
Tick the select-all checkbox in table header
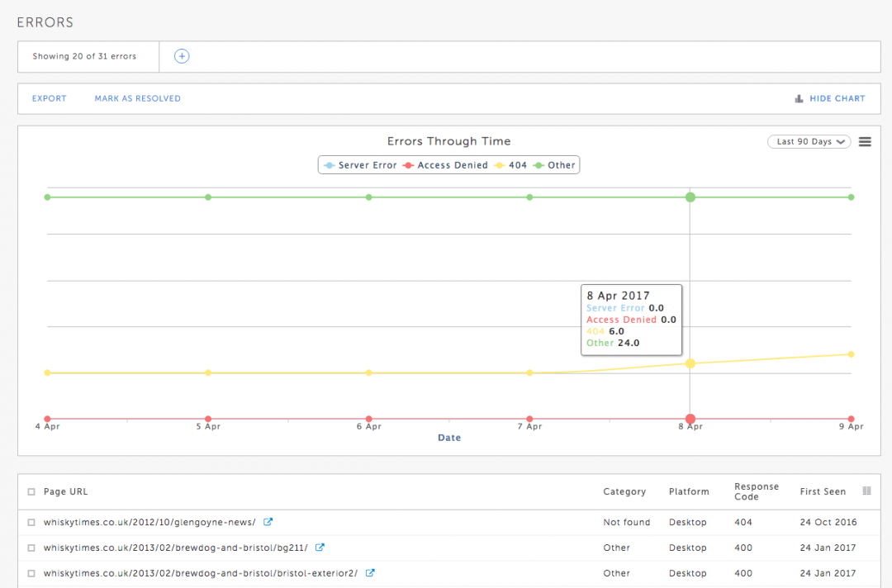(31, 492)
